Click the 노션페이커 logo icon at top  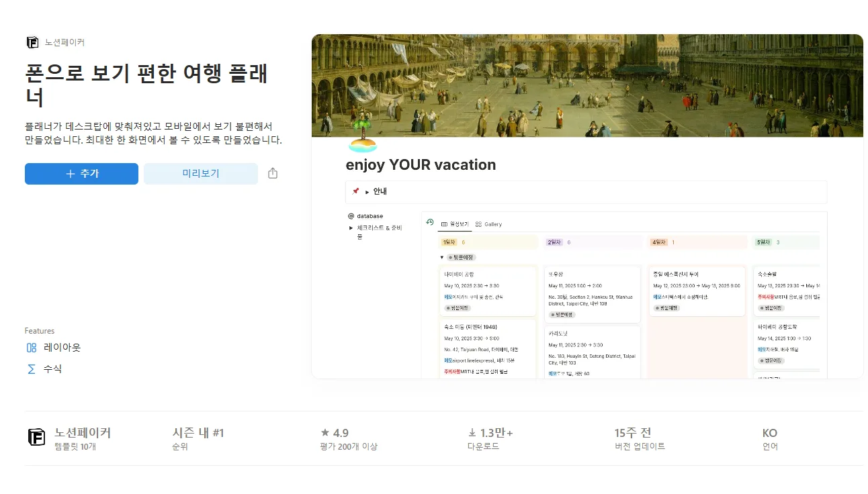point(32,42)
